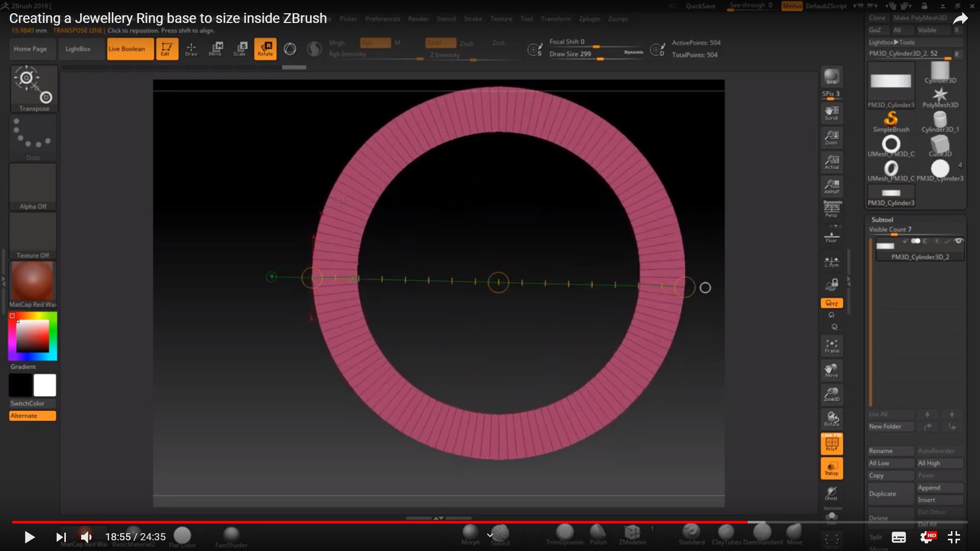Activate the Rotate transpose tool
Screen dimensions: 980x551
tap(265, 49)
